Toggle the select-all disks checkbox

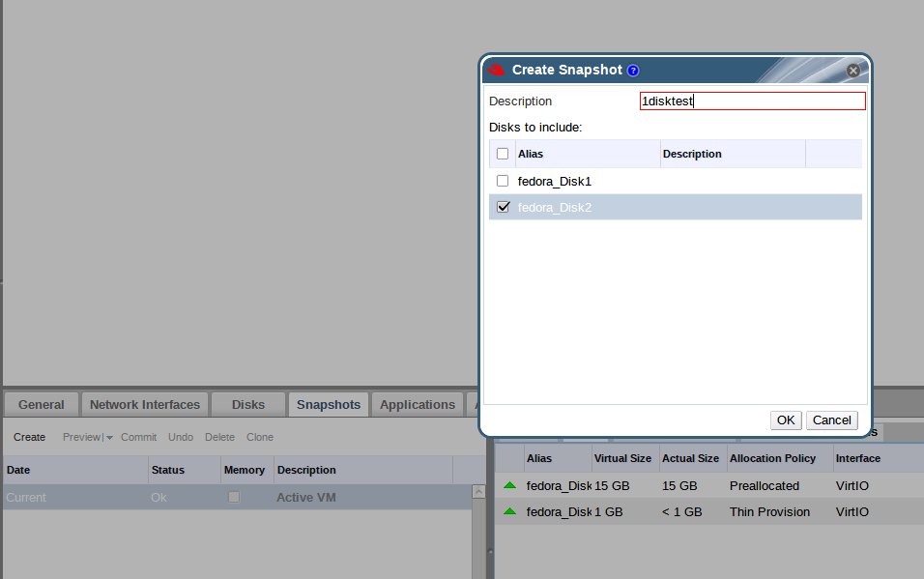point(503,154)
